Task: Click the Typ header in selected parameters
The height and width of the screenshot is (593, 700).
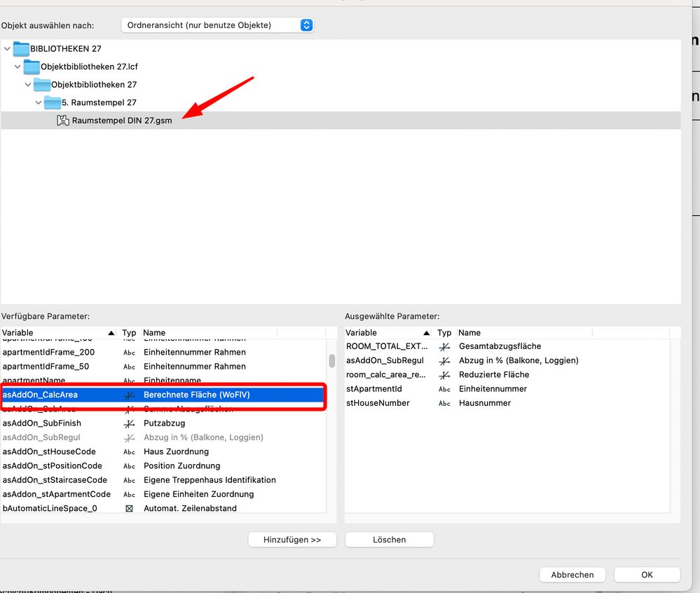Action: coord(444,333)
